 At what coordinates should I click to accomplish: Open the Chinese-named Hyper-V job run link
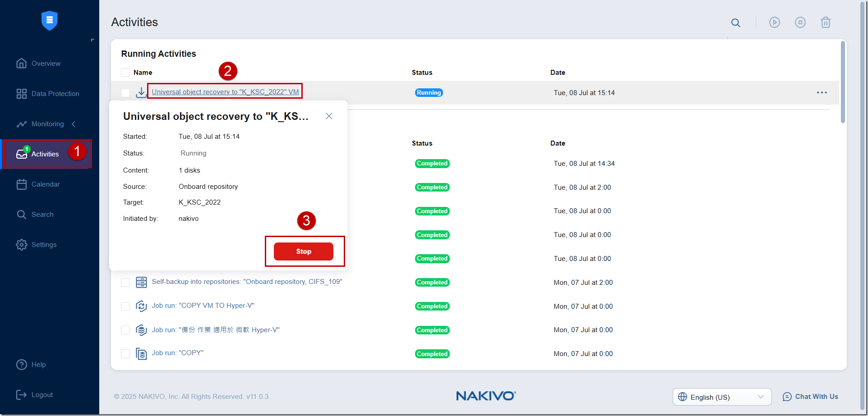coord(216,330)
